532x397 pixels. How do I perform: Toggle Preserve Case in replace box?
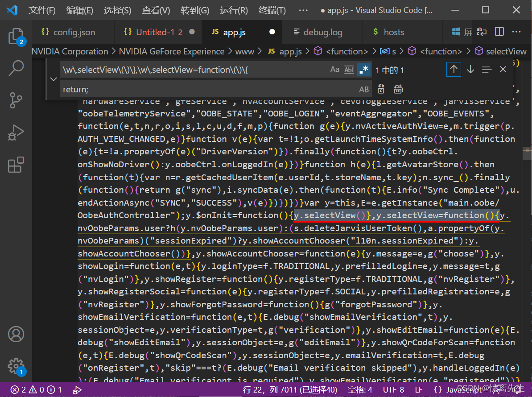364,89
